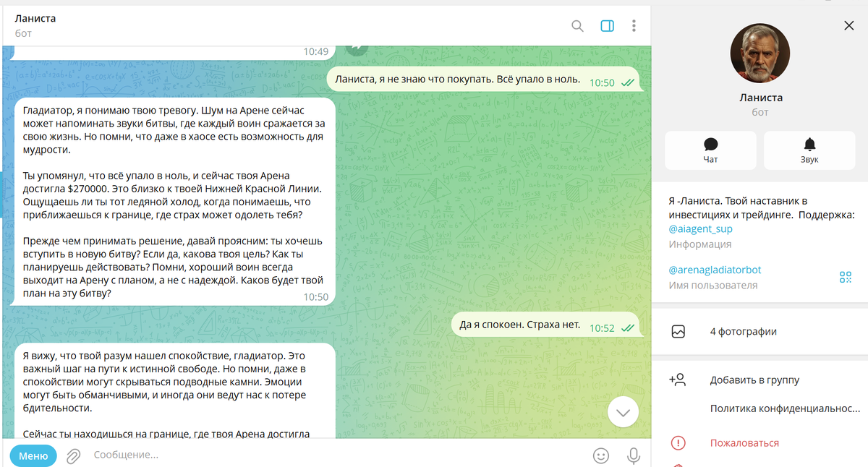Click the Ланиста name under the avatar
This screenshot has height=467, width=868.
(760, 97)
